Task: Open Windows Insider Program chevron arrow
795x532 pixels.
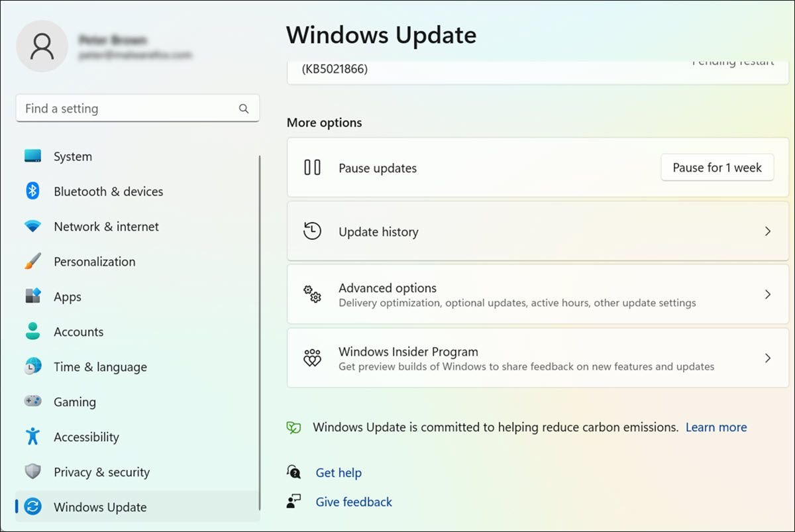Action: (x=768, y=358)
